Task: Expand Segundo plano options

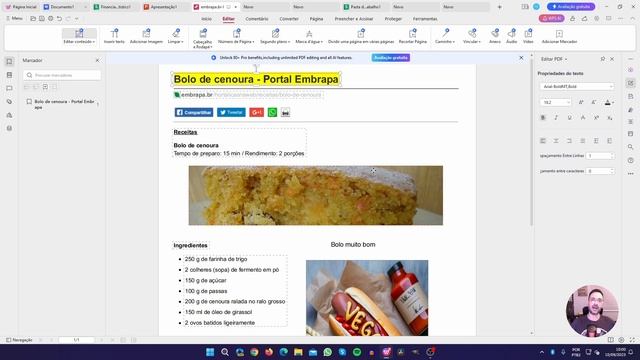Action: click(275, 36)
